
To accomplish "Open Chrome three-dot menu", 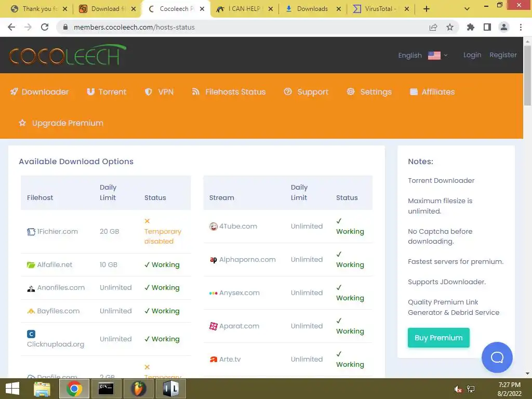I will [x=521, y=27].
